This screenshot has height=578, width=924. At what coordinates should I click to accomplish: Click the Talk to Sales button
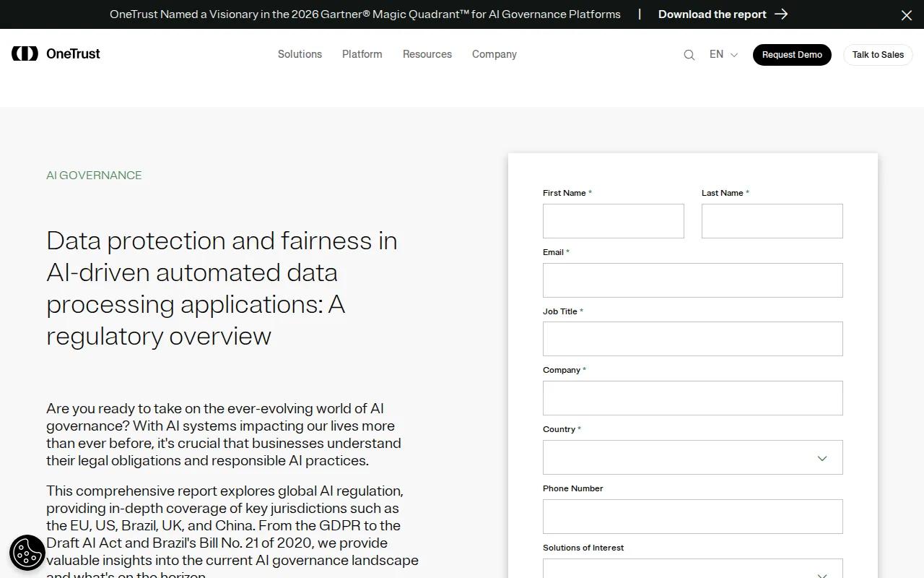[878, 55]
